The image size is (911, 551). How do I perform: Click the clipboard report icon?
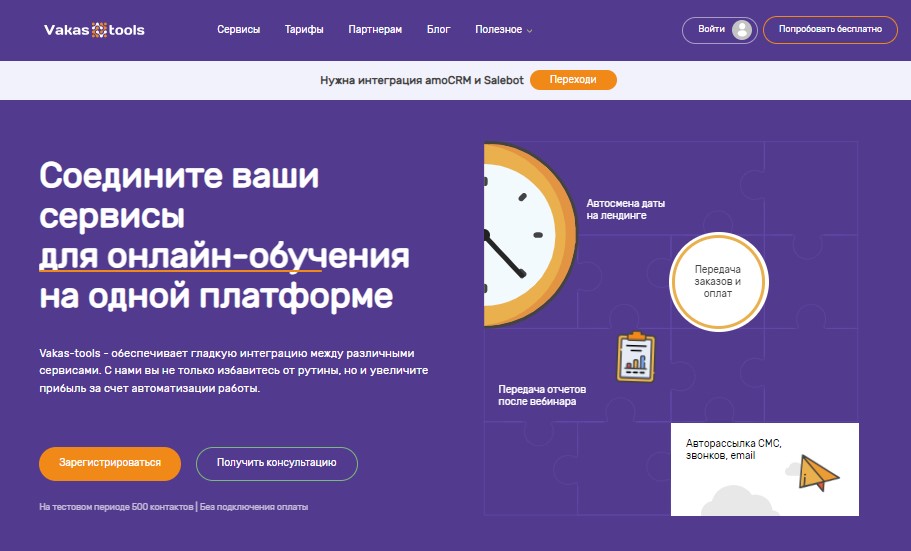(635, 357)
